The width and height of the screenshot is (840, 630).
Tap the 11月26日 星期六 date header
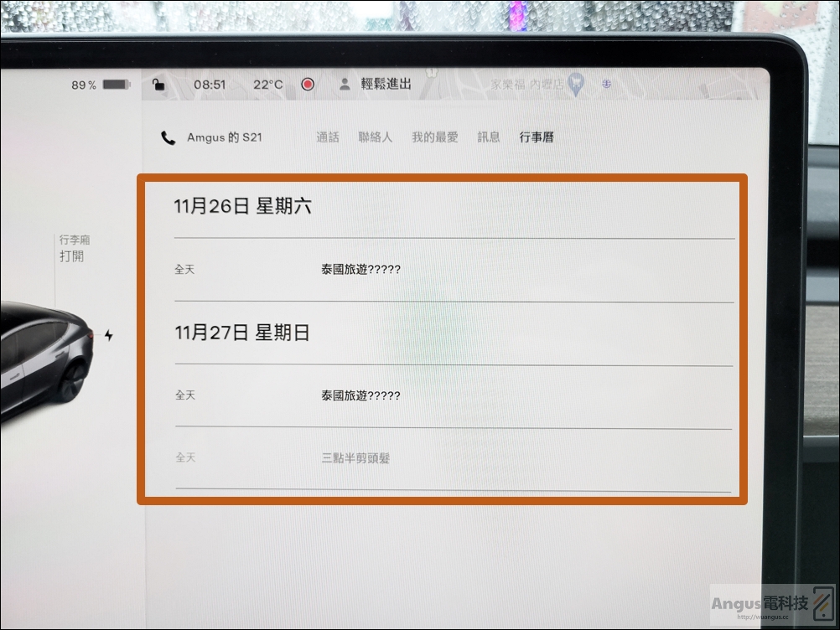click(242, 206)
